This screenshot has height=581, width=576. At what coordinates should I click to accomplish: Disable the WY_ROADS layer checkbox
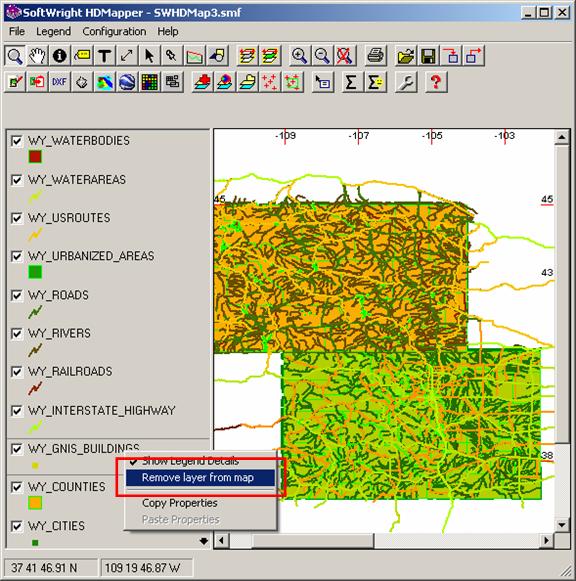(x=17, y=295)
